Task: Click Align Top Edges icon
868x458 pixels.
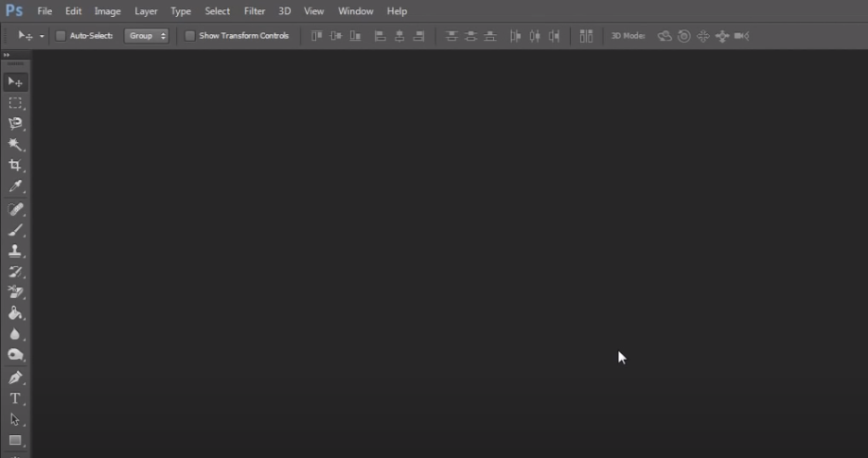Action: tap(317, 36)
